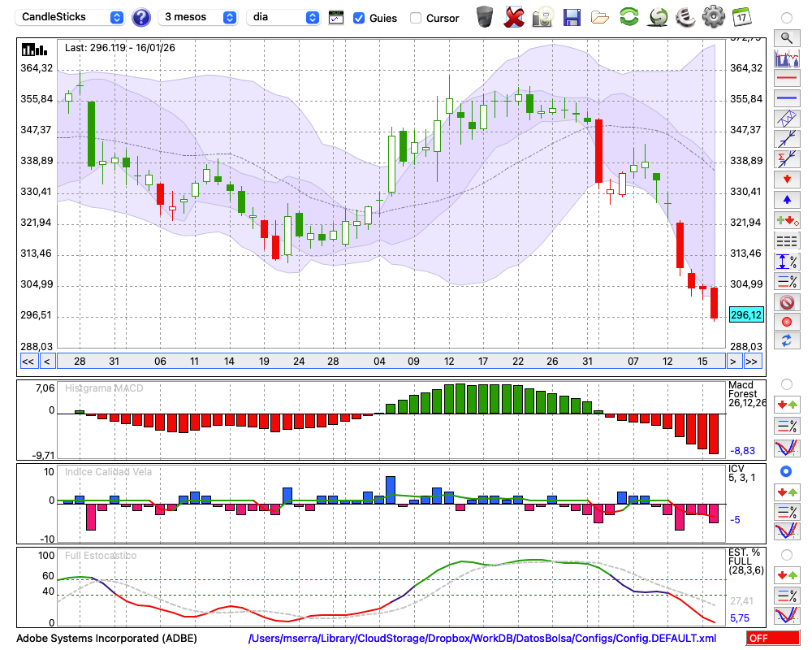
Task: Enable the Cursor checkbox
Action: 416,18
